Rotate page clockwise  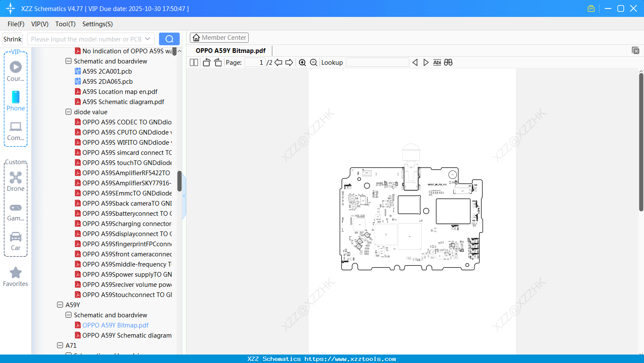click(x=218, y=63)
